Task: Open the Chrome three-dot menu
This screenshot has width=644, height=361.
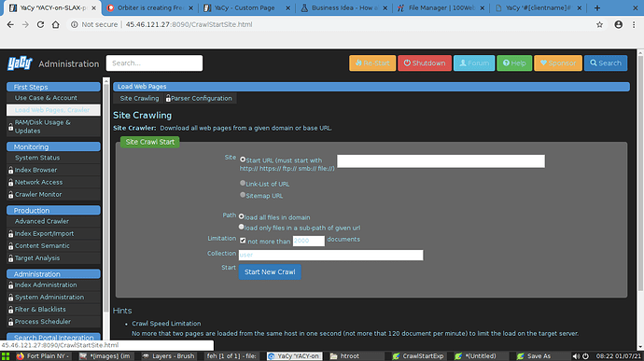Action: pos(634,24)
